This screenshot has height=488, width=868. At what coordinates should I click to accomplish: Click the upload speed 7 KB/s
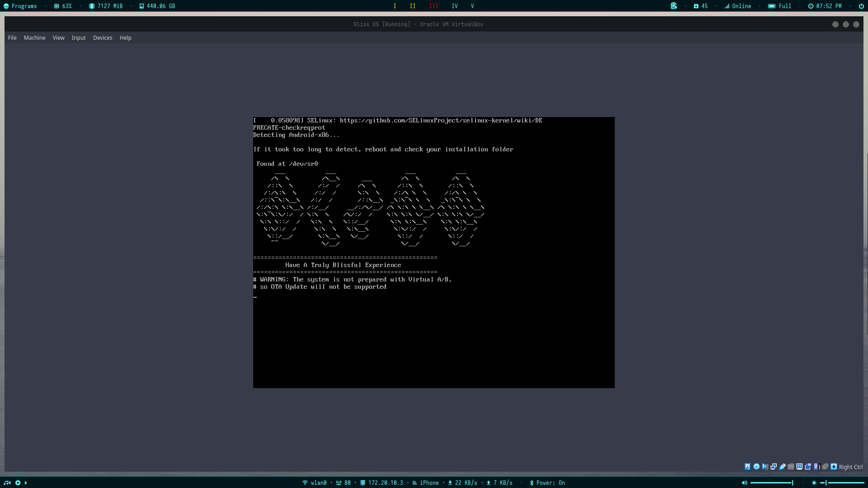(500, 483)
